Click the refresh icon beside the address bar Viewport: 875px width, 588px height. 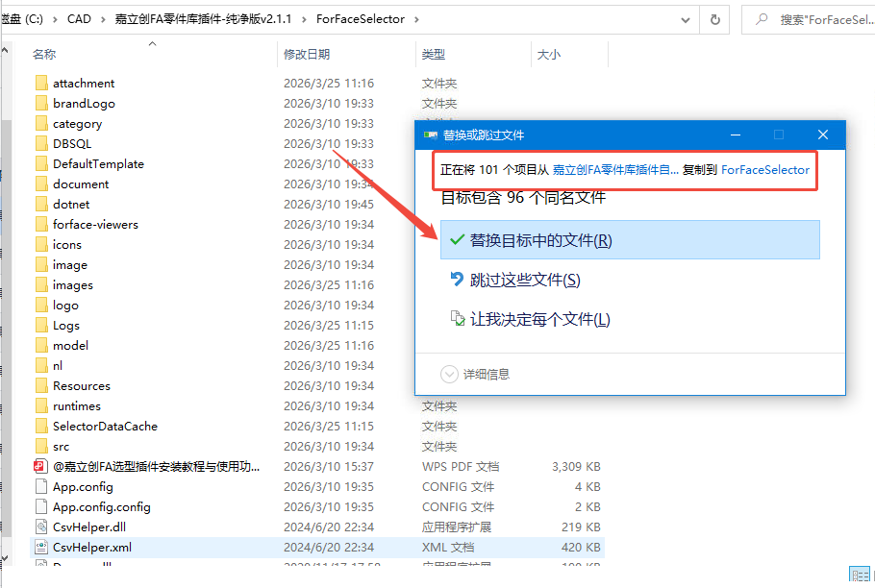point(714,19)
